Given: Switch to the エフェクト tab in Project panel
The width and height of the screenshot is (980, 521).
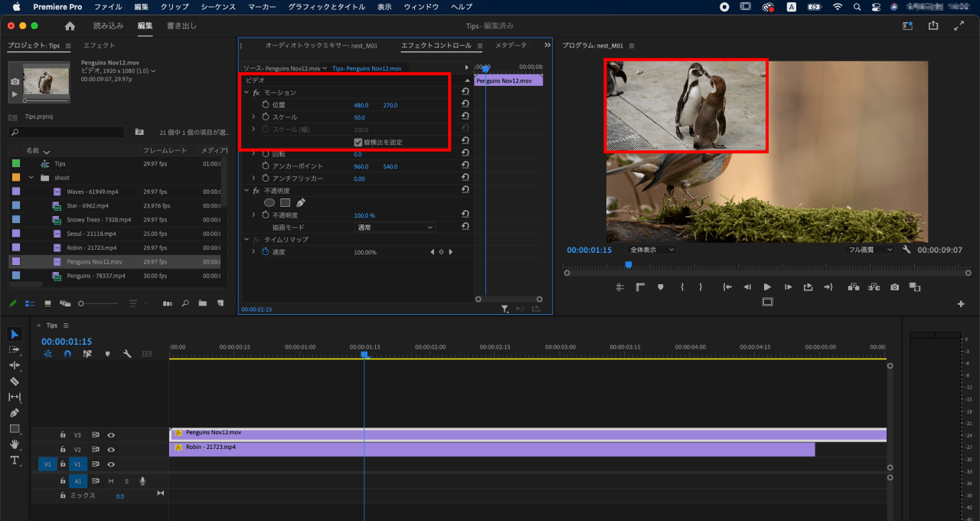Looking at the screenshot, I should pyautogui.click(x=100, y=46).
